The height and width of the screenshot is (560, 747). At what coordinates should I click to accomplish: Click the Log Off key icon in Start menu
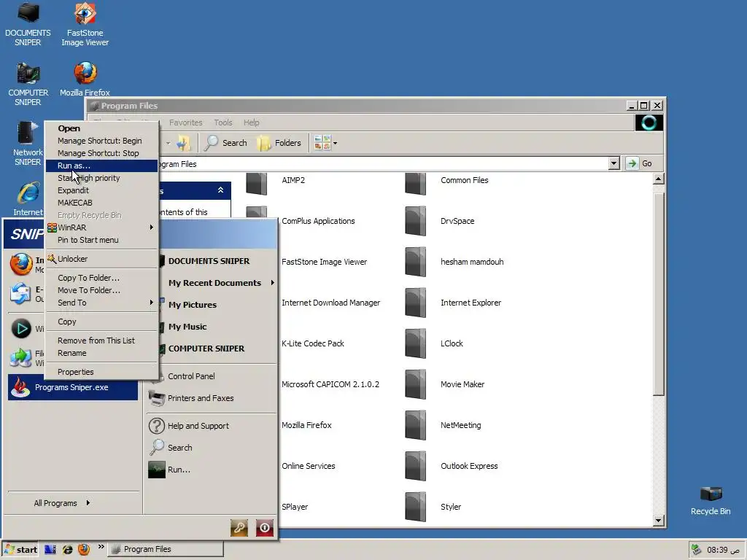[x=239, y=528]
